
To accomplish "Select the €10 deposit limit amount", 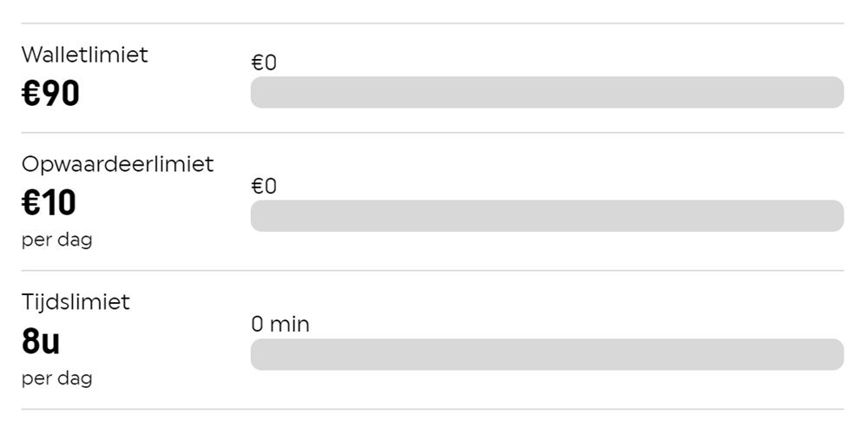I will click(x=49, y=203).
